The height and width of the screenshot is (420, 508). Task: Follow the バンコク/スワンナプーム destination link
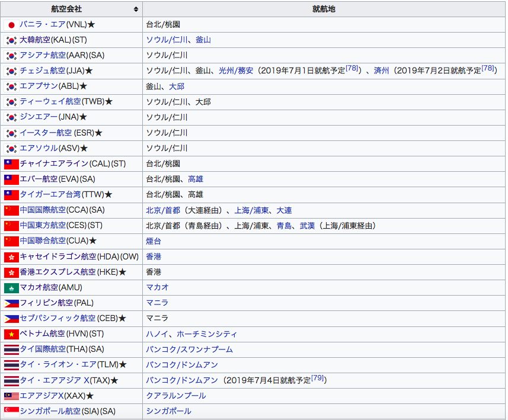coord(190,350)
